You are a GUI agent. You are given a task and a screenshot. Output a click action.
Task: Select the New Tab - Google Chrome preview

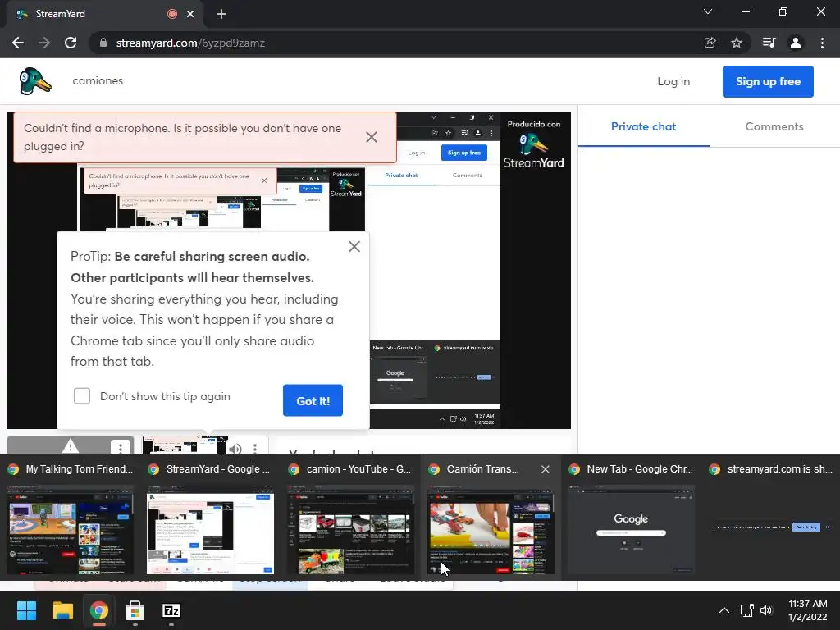(631, 517)
